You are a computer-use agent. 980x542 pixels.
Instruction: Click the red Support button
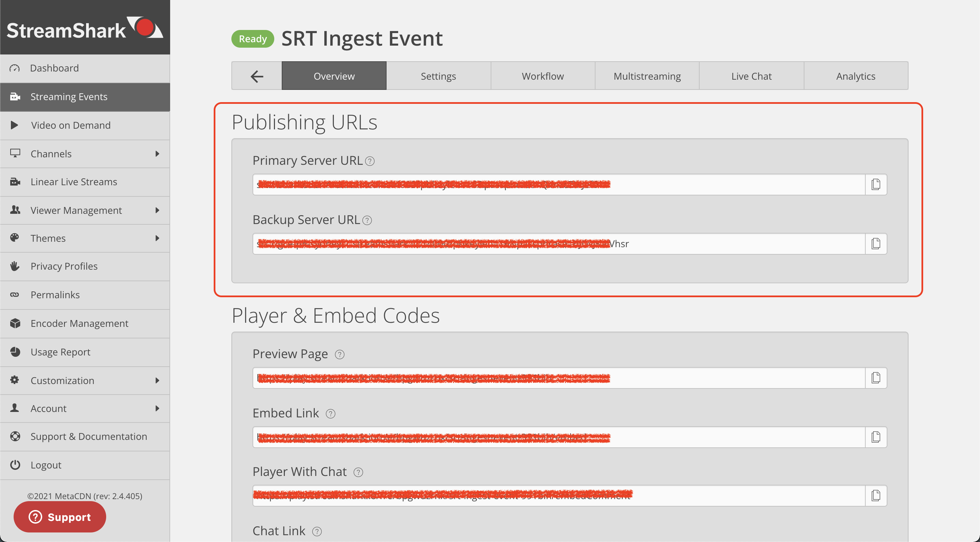point(60,517)
